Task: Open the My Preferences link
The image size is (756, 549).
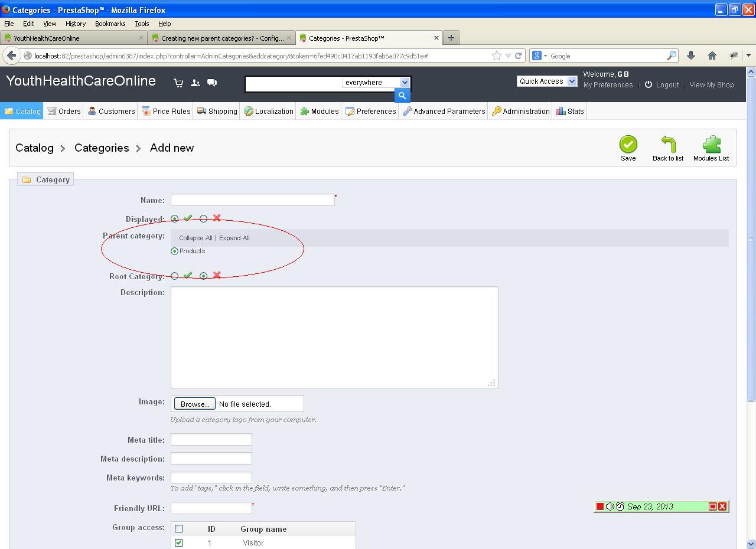Action: [608, 84]
